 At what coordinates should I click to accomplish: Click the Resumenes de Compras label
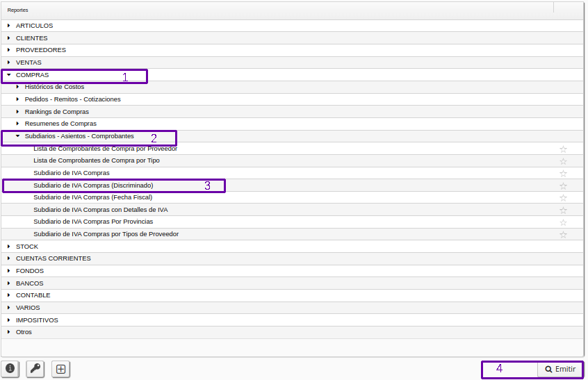coord(60,123)
